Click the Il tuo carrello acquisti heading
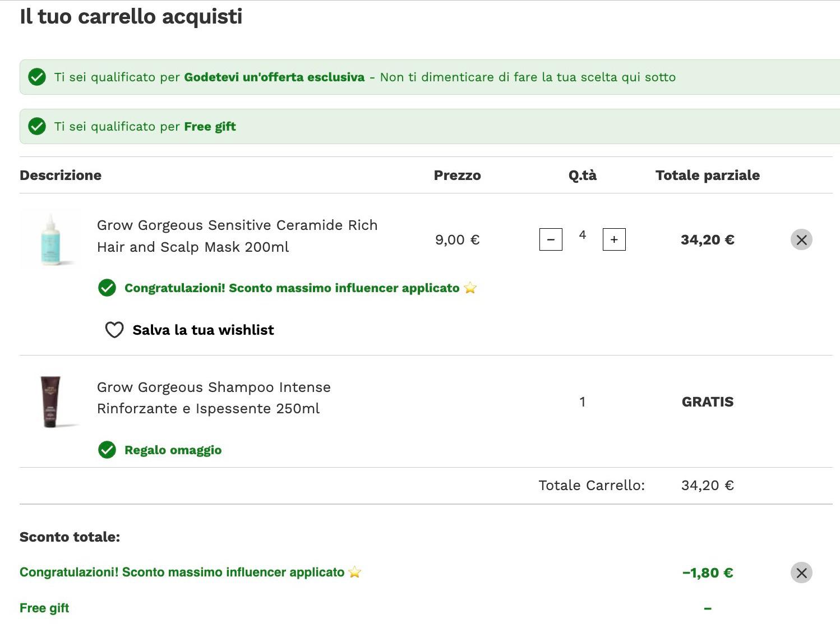Viewport: 840px width, 637px height. tap(131, 16)
